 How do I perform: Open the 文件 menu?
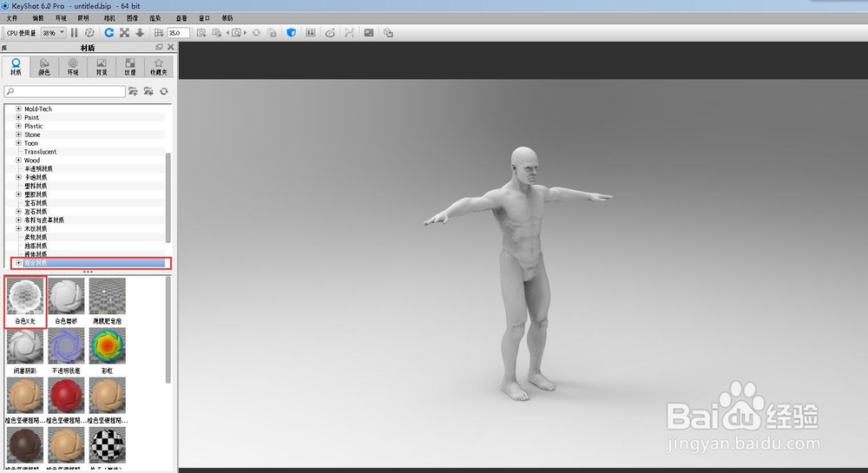click(11, 18)
